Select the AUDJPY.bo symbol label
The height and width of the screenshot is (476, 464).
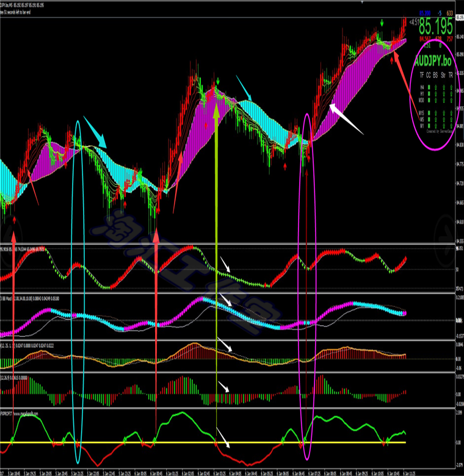click(433, 62)
